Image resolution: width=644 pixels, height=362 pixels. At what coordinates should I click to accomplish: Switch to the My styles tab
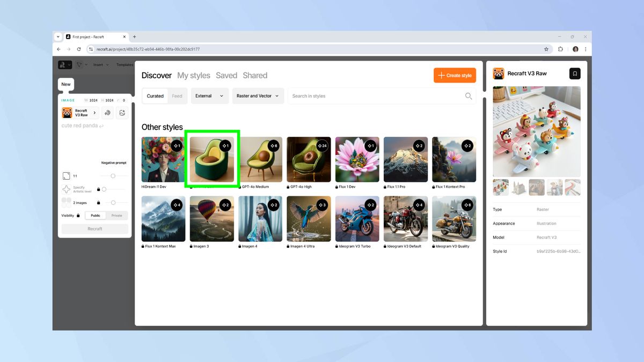[x=194, y=76]
